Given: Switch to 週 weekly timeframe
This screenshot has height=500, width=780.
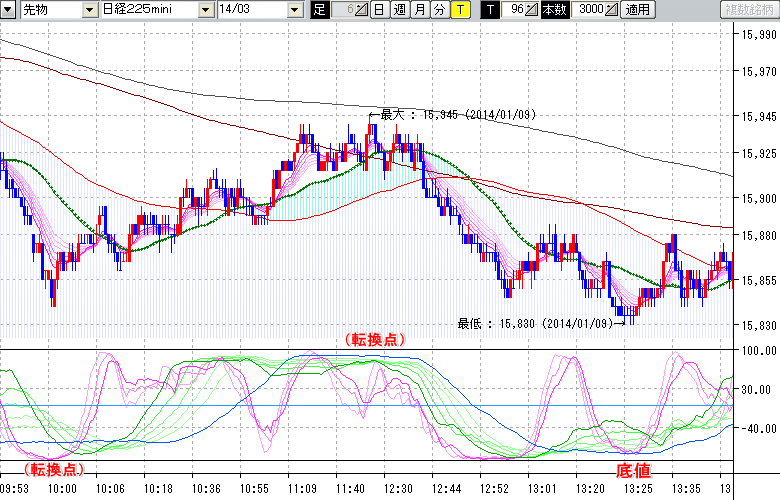Looking at the screenshot, I should pyautogui.click(x=399, y=10).
